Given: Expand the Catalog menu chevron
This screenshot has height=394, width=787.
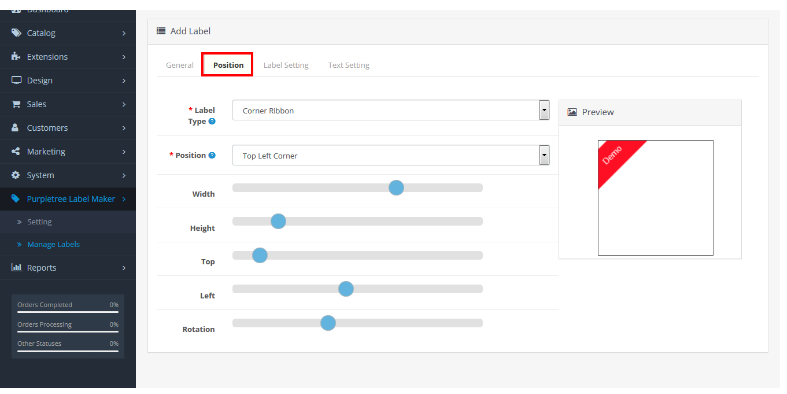Looking at the screenshot, I should tap(123, 33).
